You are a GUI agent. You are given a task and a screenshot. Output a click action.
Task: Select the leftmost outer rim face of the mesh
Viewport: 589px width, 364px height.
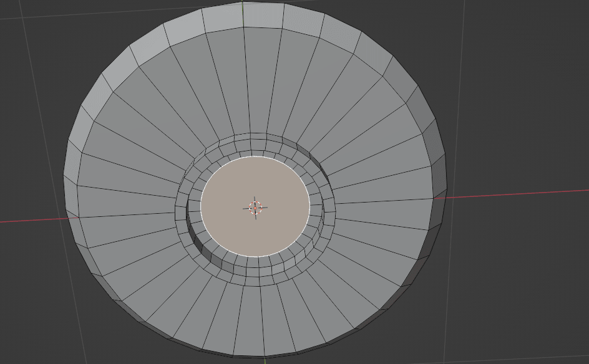(x=71, y=199)
